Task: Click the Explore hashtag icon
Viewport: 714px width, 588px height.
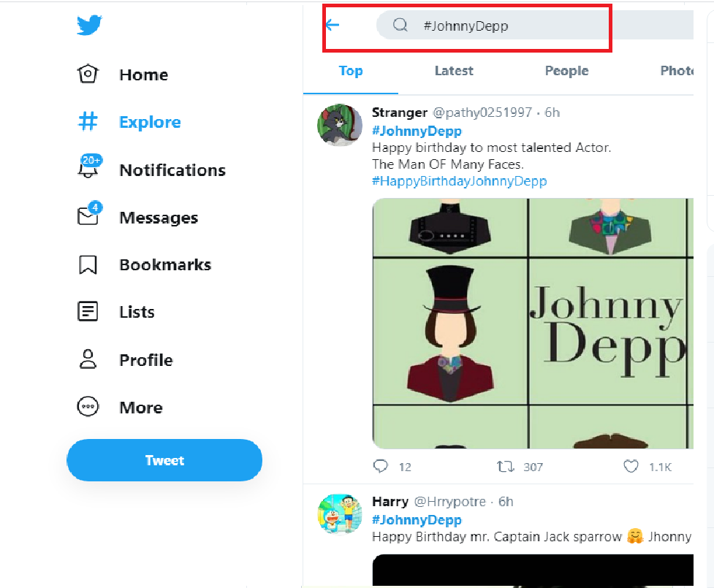Action: (88, 121)
